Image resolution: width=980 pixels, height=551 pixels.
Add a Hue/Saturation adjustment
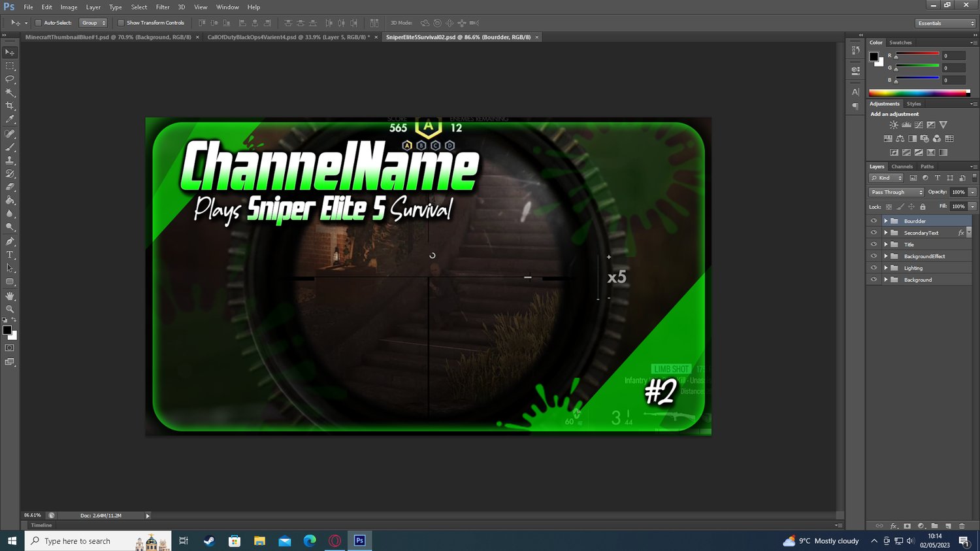click(x=888, y=139)
